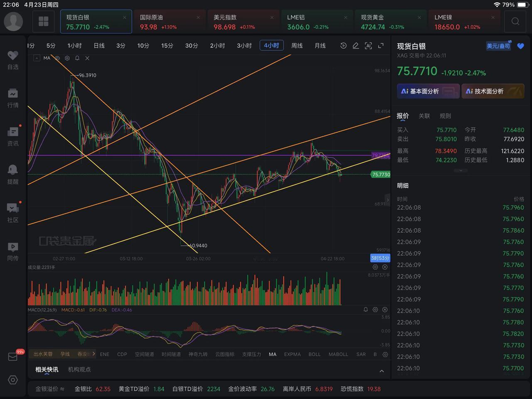
Task: Set an alert on the MA indicator
Action: coord(77,58)
